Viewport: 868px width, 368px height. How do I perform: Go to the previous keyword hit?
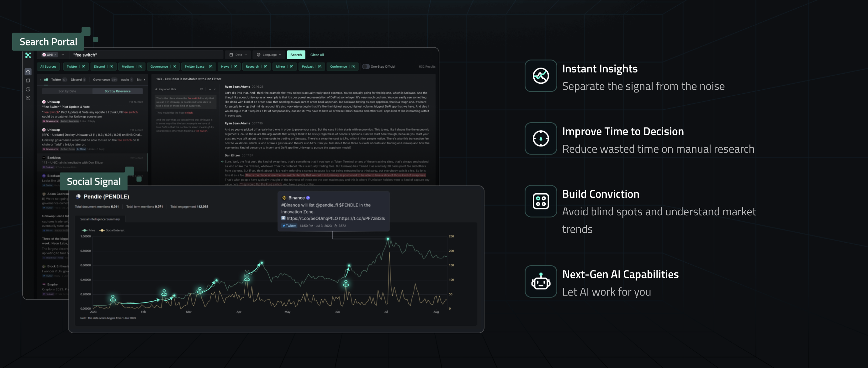click(x=209, y=89)
